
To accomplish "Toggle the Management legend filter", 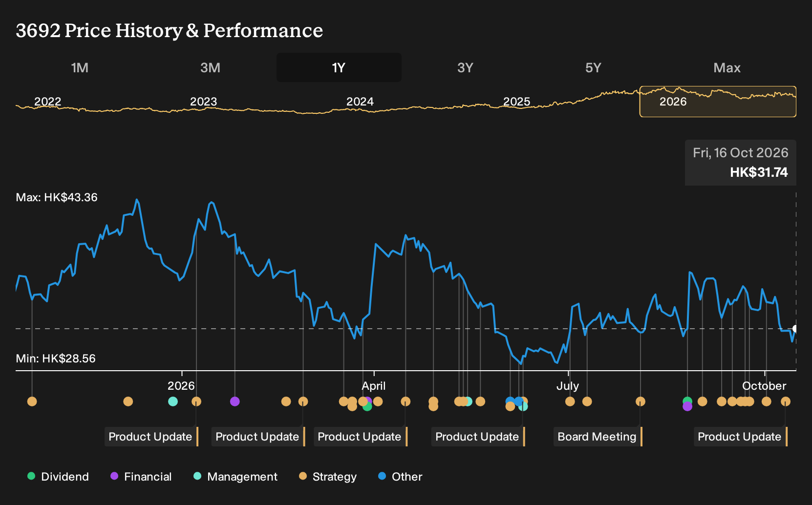I will [x=235, y=477].
